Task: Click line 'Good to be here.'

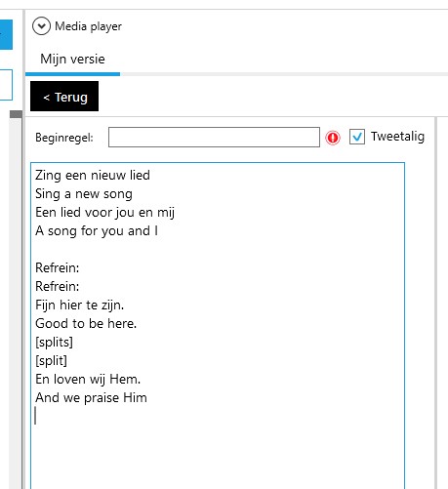Action: 86,324
